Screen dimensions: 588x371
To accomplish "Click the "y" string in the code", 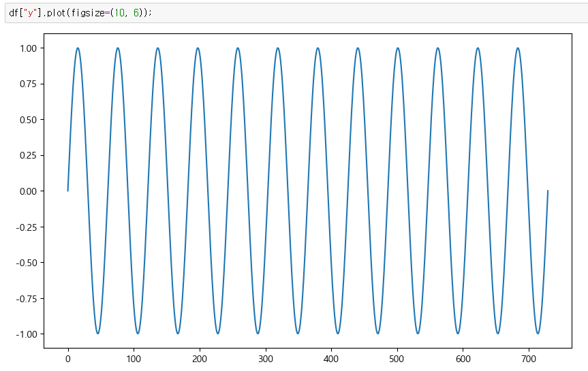I will [x=31, y=13].
